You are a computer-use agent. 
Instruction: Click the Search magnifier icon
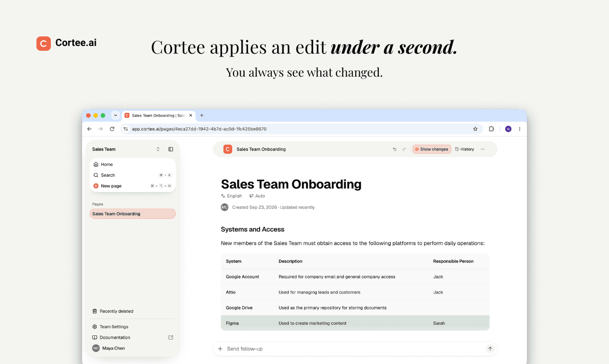[96, 175]
